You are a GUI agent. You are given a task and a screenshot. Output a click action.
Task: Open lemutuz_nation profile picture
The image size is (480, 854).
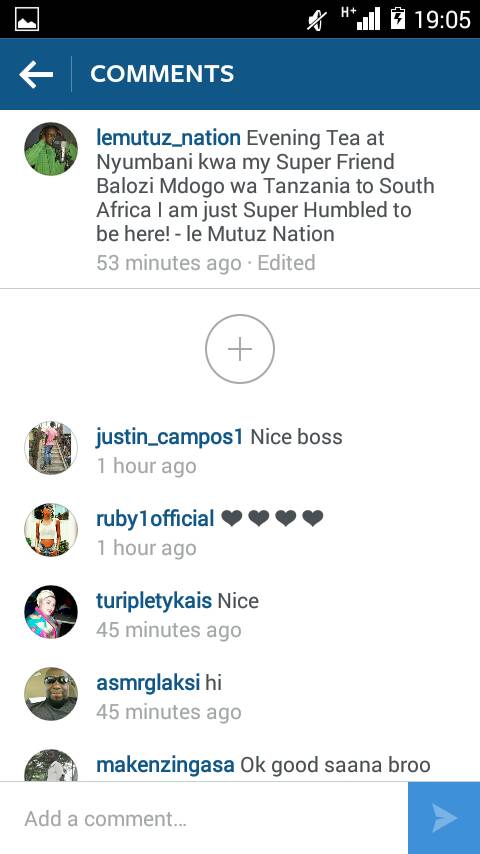click(51, 149)
